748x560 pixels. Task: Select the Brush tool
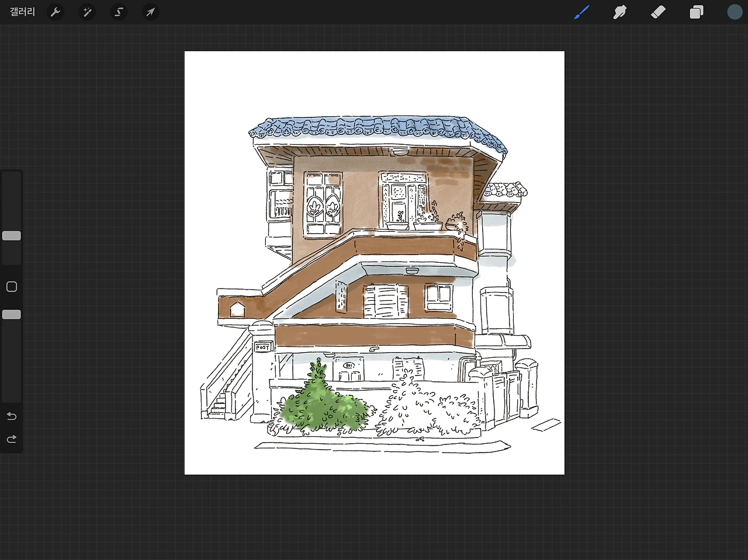582,12
